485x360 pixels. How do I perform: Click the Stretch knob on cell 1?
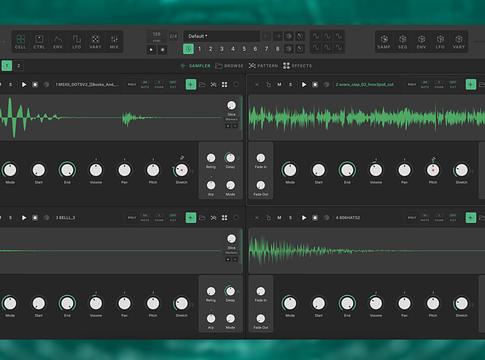tap(181, 170)
